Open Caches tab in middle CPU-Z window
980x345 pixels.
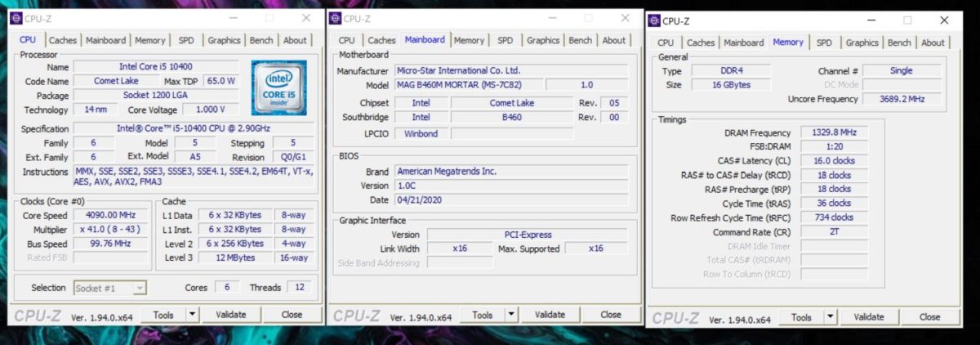coord(381,40)
